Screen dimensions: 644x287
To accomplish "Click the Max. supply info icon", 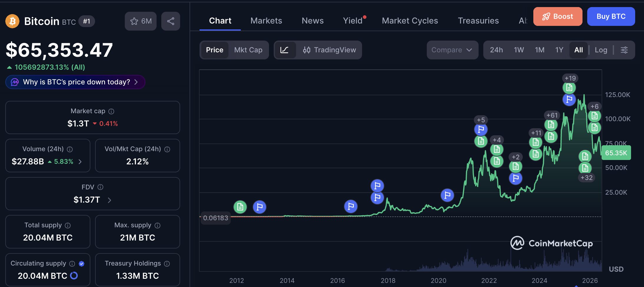I will (157, 226).
